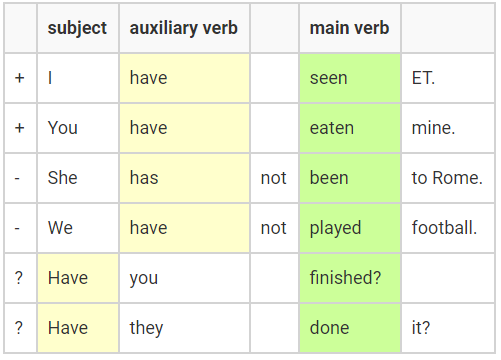This screenshot has width=501, height=360.
Task: Click the 'mine.' cell
Action: coord(448,128)
